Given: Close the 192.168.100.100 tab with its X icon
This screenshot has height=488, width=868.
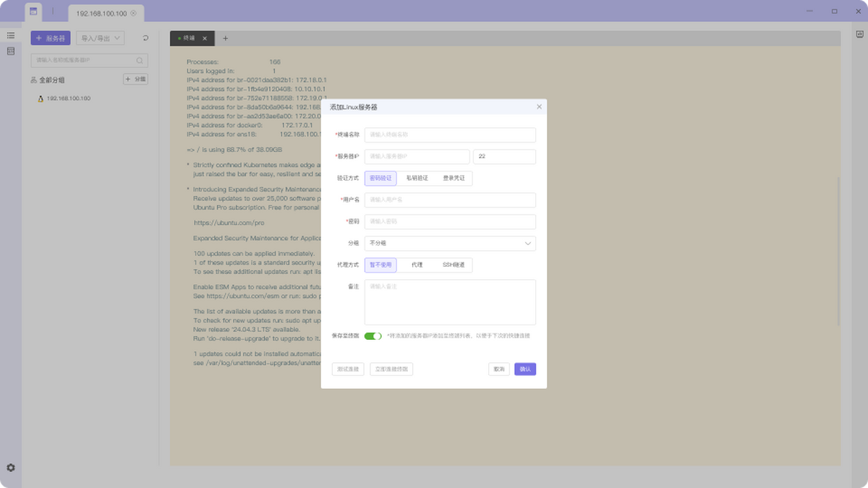Looking at the screenshot, I should pos(133,14).
